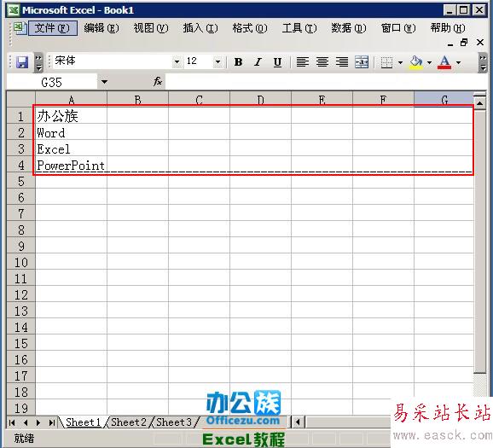
Task: Click Merge and Center icon
Action: tap(362, 62)
